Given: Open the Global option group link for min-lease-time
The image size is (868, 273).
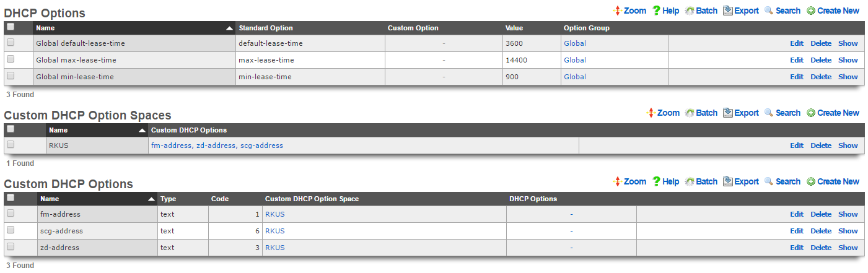Looking at the screenshot, I should point(575,77).
